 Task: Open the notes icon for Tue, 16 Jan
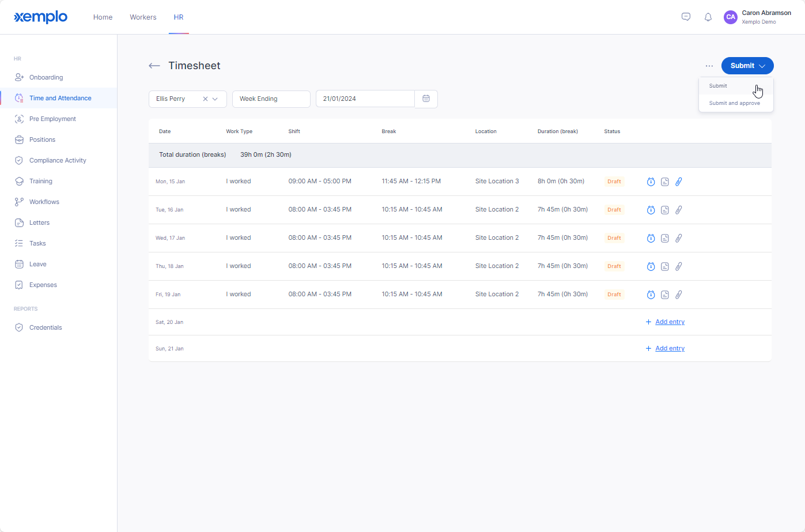tap(665, 210)
